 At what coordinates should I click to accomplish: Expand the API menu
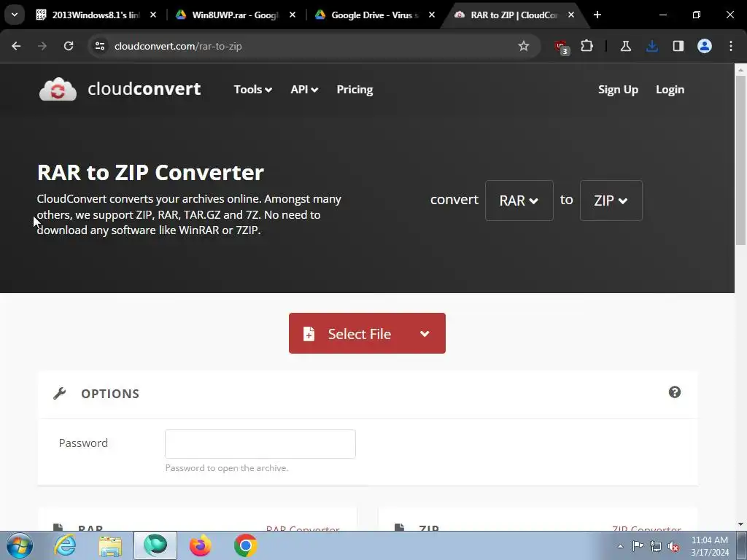pos(304,90)
